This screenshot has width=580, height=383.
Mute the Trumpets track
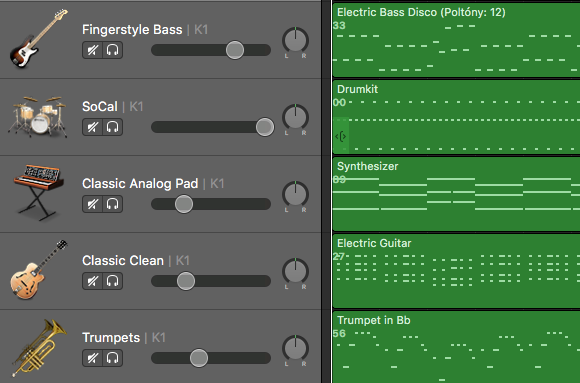pos(92,358)
